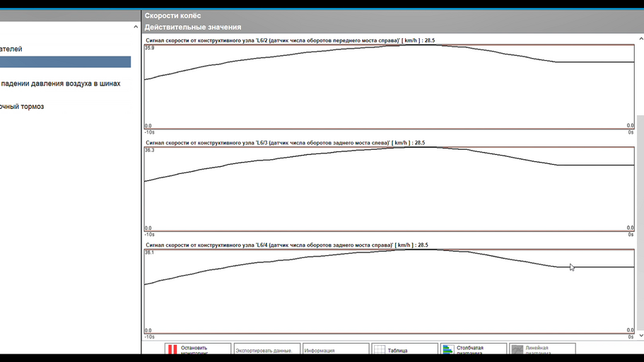Select the Линейная диаграмма button

point(542,349)
